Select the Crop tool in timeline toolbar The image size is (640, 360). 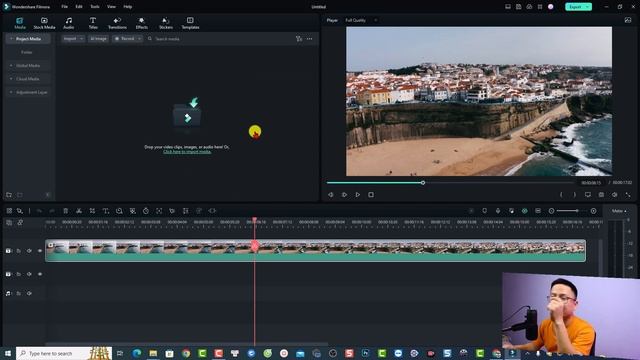pyautogui.click(x=92, y=211)
